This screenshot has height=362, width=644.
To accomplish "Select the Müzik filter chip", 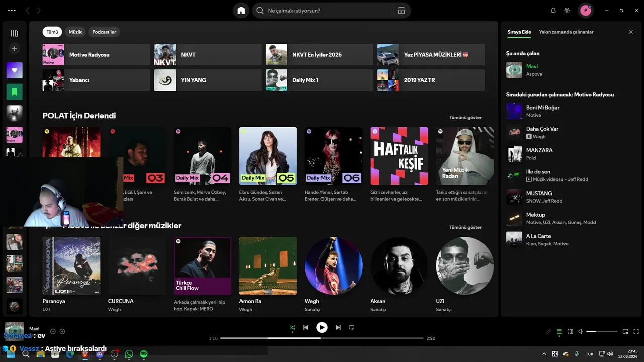I will click(x=75, y=32).
